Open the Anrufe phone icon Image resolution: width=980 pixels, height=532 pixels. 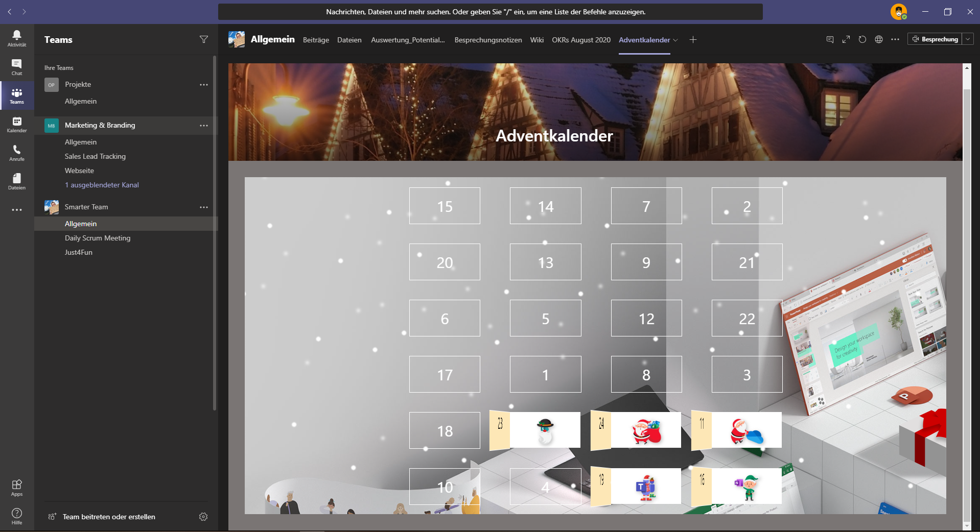[17, 153]
